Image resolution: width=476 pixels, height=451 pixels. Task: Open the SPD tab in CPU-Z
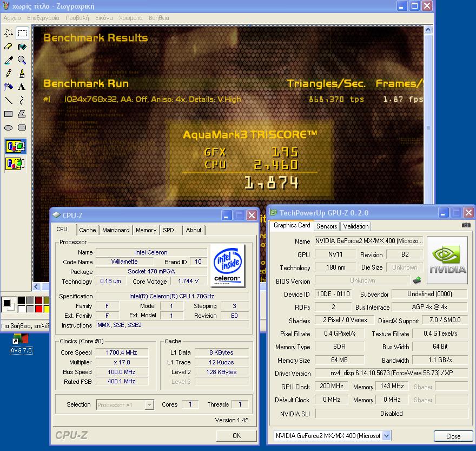coord(168,230)
